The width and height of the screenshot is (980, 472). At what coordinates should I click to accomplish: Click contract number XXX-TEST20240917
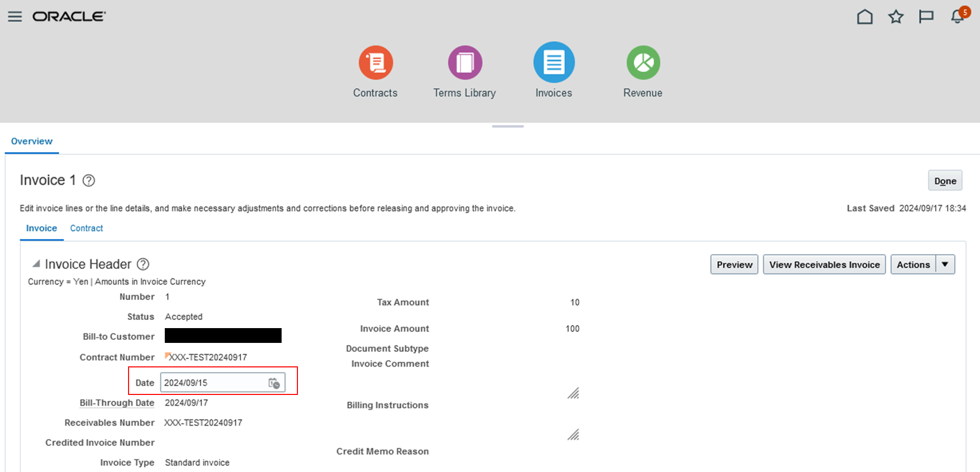click(208, 357)
